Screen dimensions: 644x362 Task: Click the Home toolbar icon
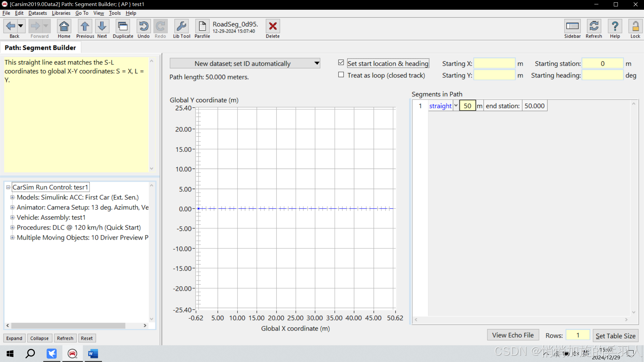64,26
